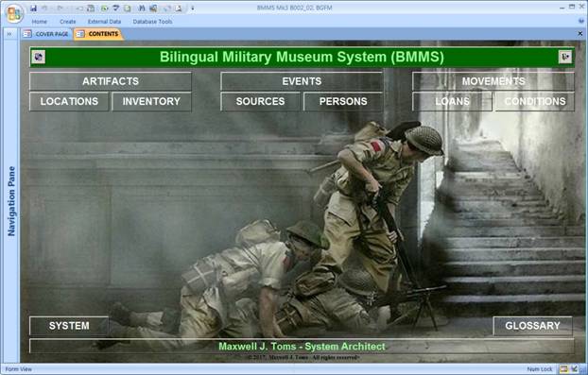588x375 pixels.
Task: Open the GLOSSARY button
Action: point(532,326)
